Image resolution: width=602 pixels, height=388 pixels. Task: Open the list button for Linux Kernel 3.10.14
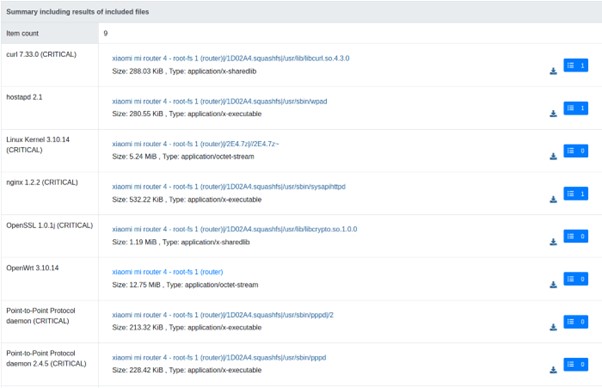coord(576,151)
